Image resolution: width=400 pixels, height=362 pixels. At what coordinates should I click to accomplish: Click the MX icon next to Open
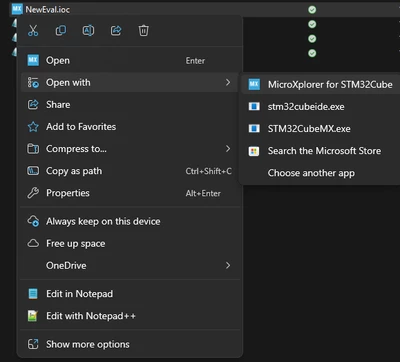tap(33, 61)
